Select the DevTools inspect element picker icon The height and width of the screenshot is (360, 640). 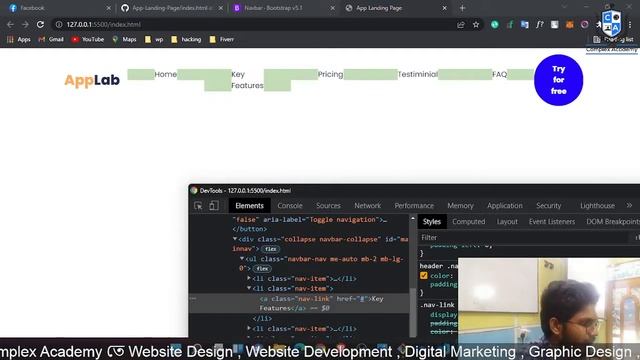point(198,206)
